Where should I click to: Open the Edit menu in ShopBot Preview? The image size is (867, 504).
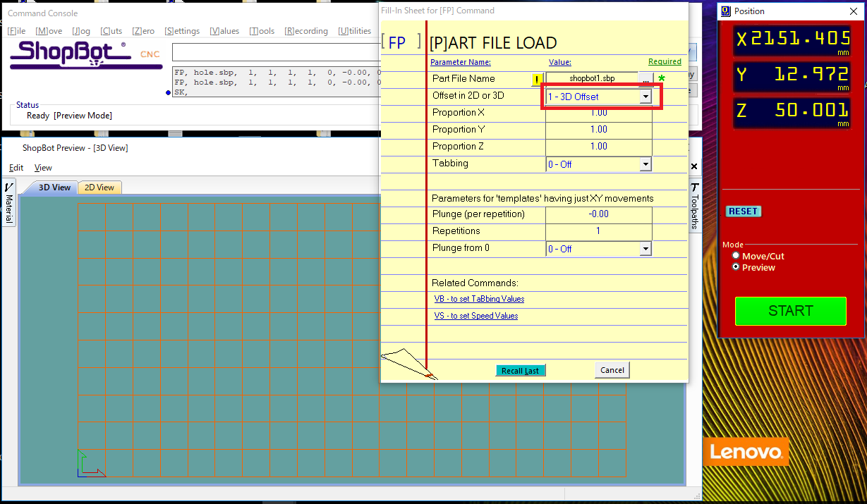(16, 168)
